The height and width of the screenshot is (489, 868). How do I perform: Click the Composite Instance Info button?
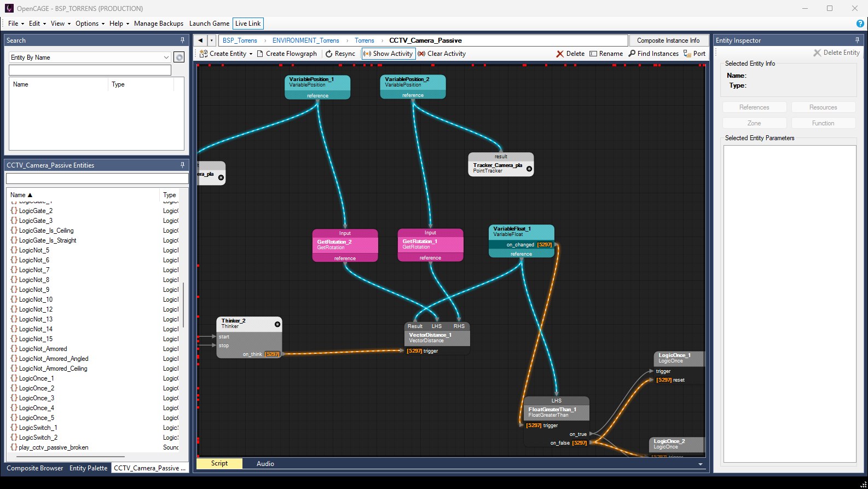pos(668,41)
